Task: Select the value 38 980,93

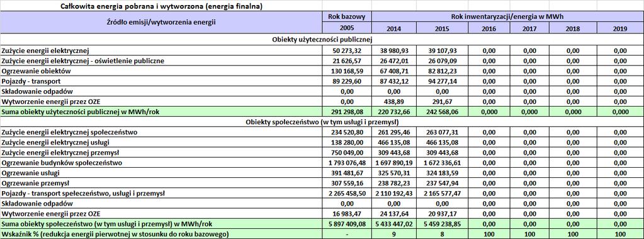Action: tap(394, 50)
